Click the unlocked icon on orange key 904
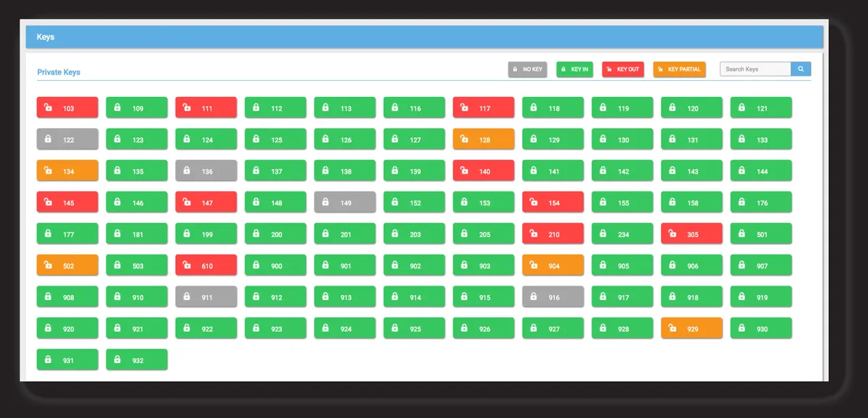Screen dimensions: 868x418 (x=534, y=265)
